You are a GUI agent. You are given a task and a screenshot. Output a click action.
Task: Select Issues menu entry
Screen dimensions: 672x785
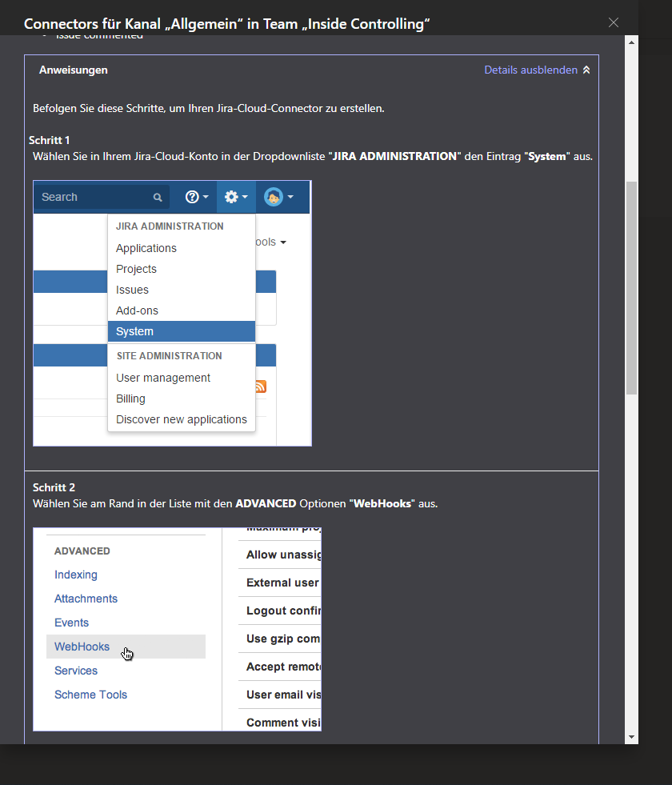181,290
